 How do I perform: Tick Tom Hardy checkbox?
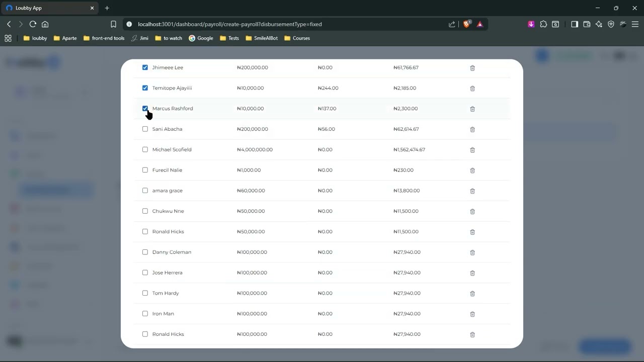point(145,293)
